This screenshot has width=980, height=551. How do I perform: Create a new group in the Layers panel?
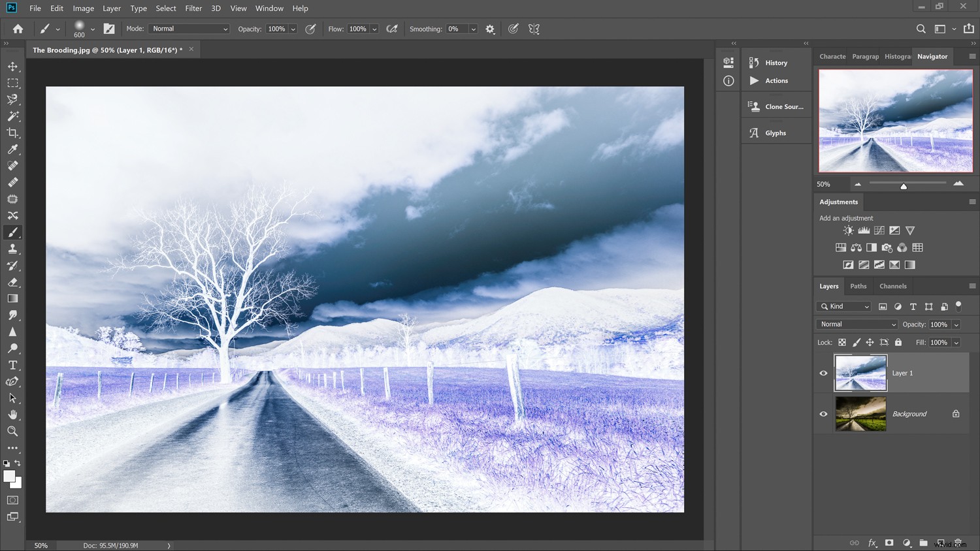[923, 543]
